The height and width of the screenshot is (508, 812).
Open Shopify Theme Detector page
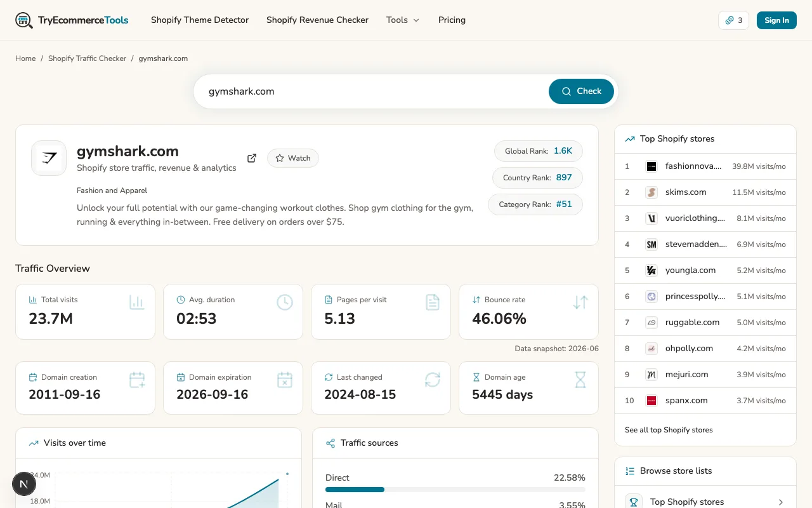[200, 20]
